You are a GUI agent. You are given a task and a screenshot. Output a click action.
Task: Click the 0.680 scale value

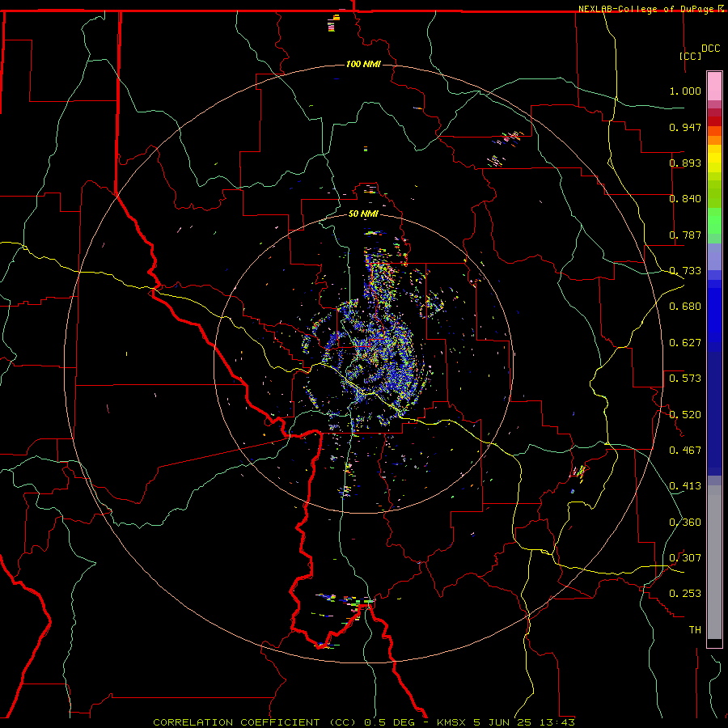click(x=685, y=307)
